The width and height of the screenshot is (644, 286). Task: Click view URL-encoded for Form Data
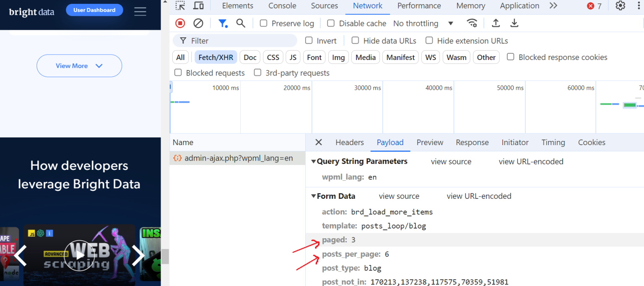[x=479, y=196]
